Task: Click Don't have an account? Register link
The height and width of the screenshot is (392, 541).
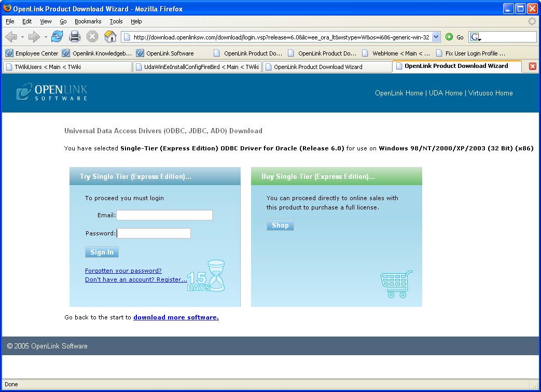Action: point(136,279)
